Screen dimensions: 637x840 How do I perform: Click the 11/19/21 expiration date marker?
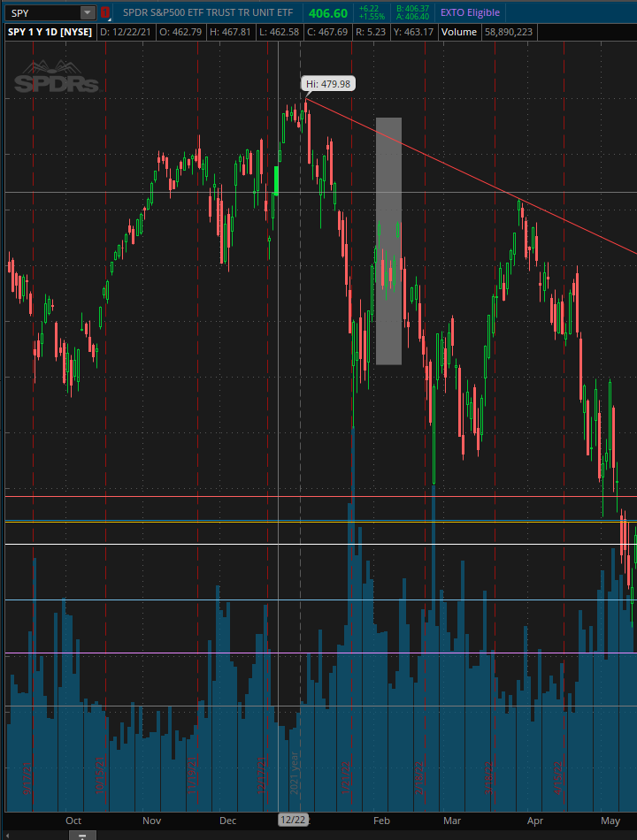[x=192, y=775]
